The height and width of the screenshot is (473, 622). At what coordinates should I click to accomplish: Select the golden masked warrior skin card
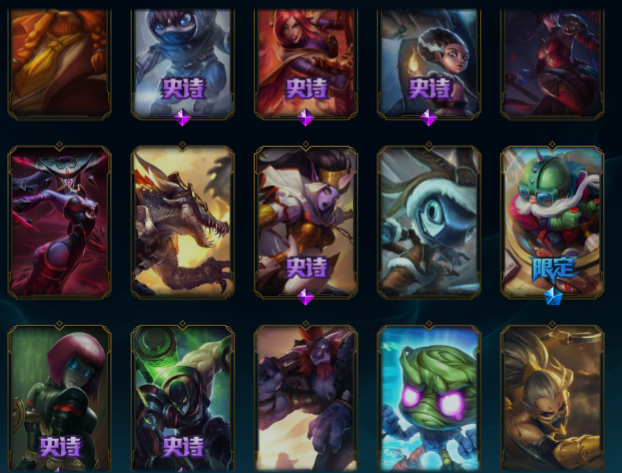[552, 399]
